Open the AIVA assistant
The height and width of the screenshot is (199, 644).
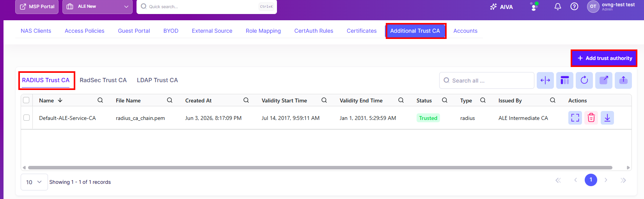[x=501, y=7]
